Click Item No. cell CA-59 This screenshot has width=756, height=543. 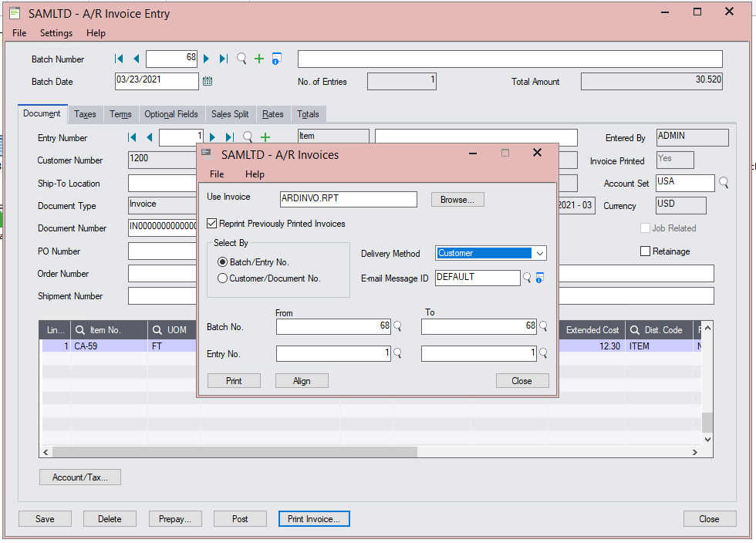coord(109,346)
